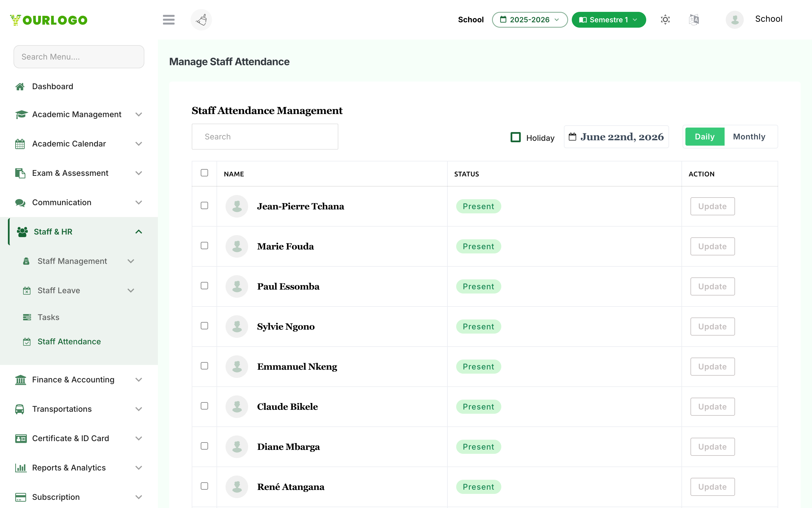
Task: Click the staff Search input field
Action: 265,137
